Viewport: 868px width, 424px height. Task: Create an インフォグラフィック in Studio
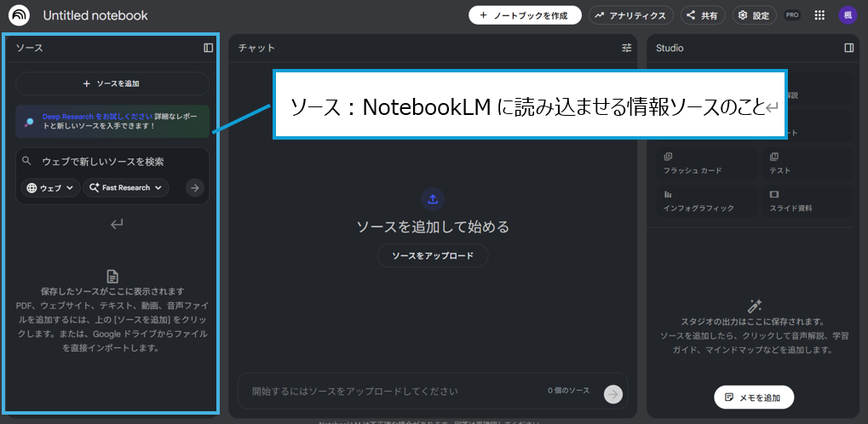tap(706, 200)
